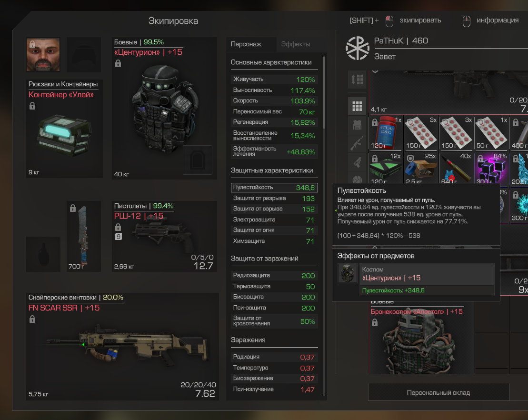Toggle the lock on FN SCAR SSR

point(32,319)
